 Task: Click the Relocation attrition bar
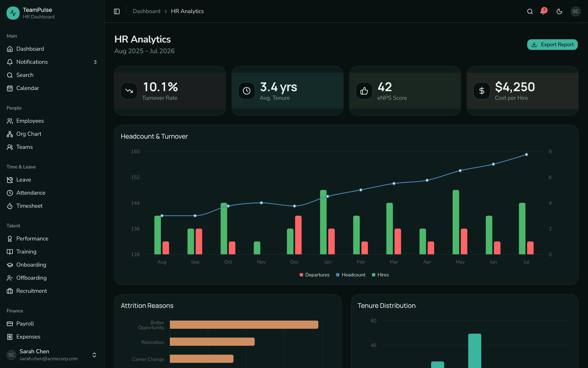[x=212, y=342]
